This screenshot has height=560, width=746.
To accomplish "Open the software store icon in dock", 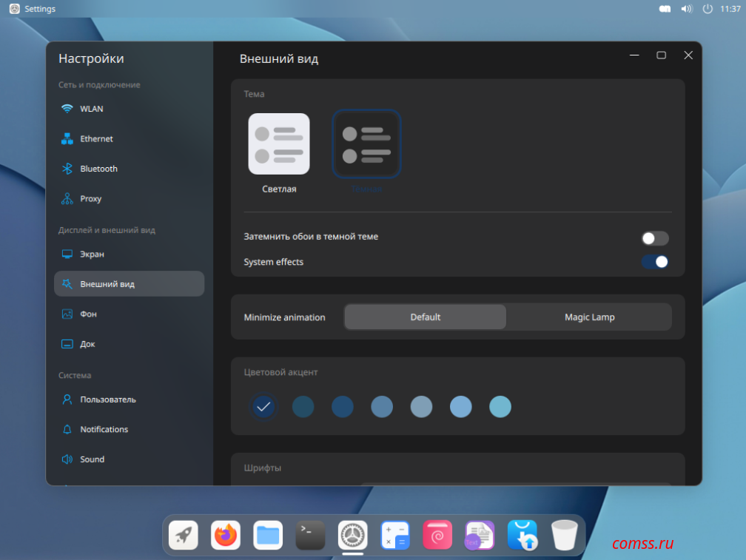I will [x=522, y=535].
